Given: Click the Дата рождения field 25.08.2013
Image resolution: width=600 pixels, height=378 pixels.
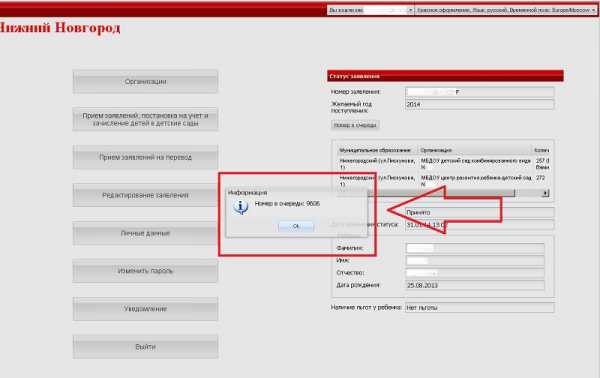Looking at the screenshot, I should pos(475,285).
